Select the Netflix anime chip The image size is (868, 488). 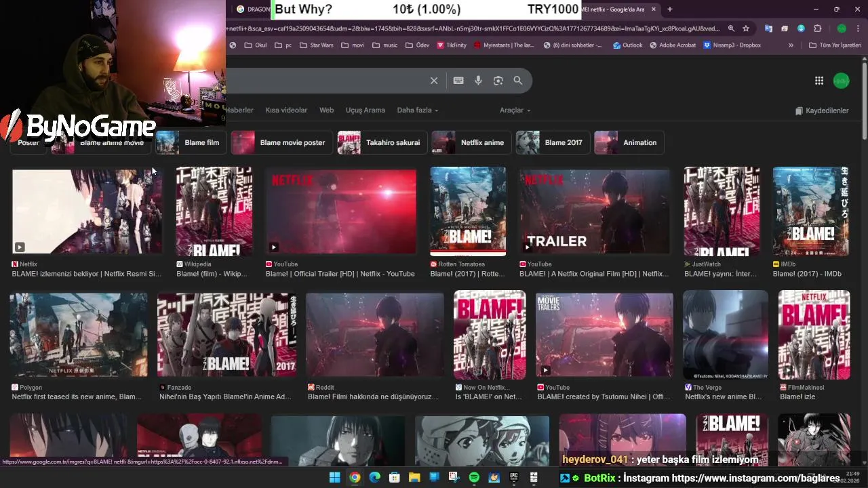click(x=471, y=142)
